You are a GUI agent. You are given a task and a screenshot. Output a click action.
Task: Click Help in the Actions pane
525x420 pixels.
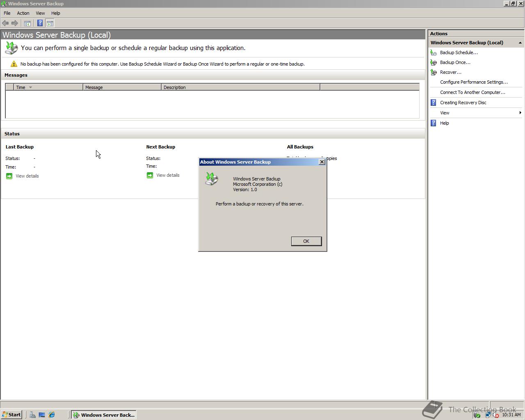(444, 123)
